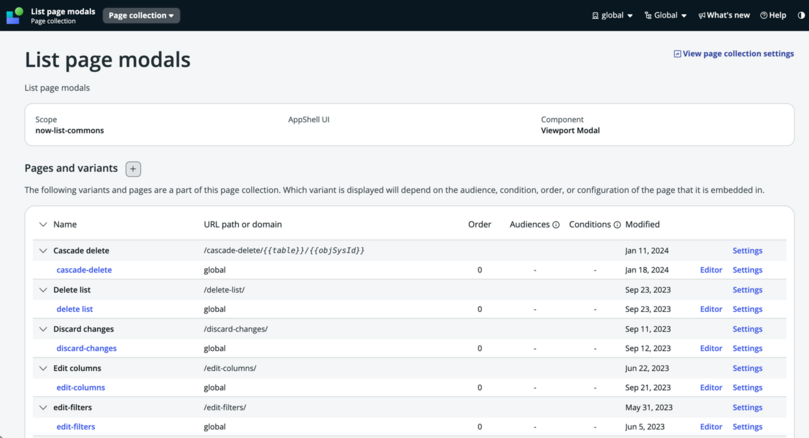Viewport: 809px width, 438px height.
Task: Click the Modified column header
Action: 642,224
